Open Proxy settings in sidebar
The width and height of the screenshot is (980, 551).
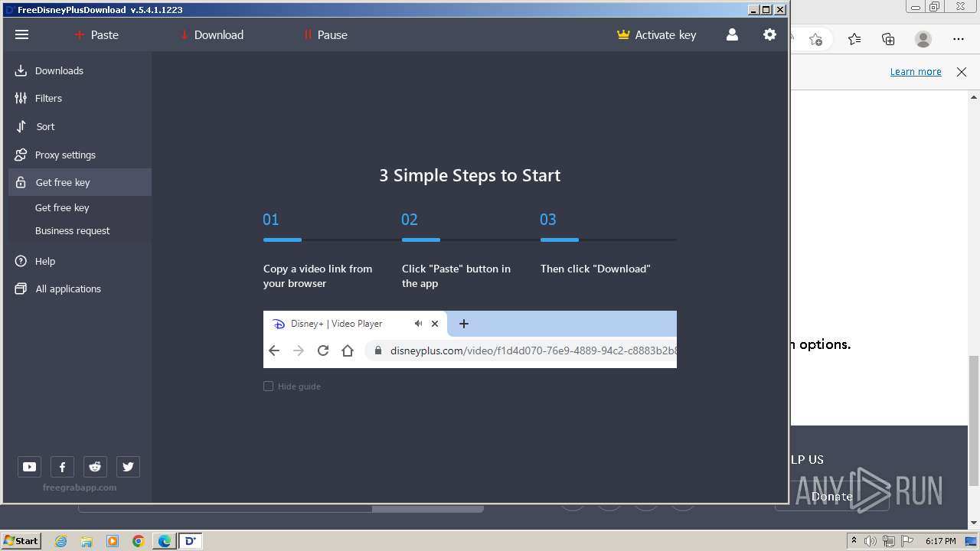[x=80, y=155]
